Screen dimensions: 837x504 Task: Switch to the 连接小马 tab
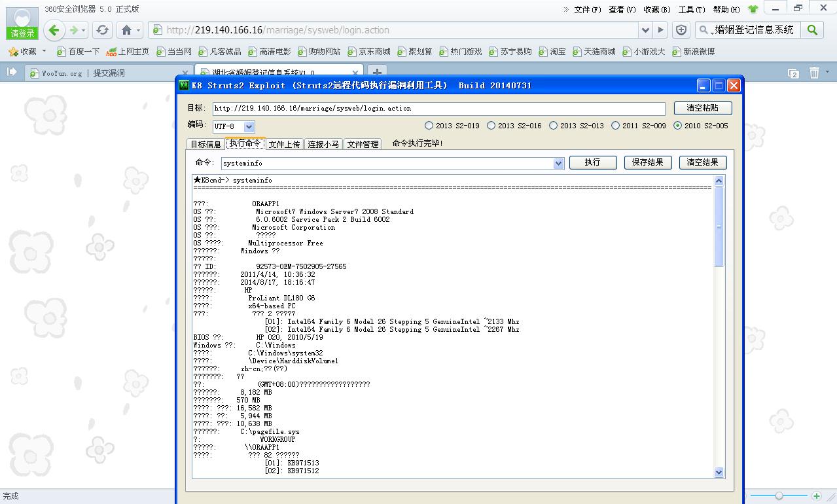[x=323, y=144]
